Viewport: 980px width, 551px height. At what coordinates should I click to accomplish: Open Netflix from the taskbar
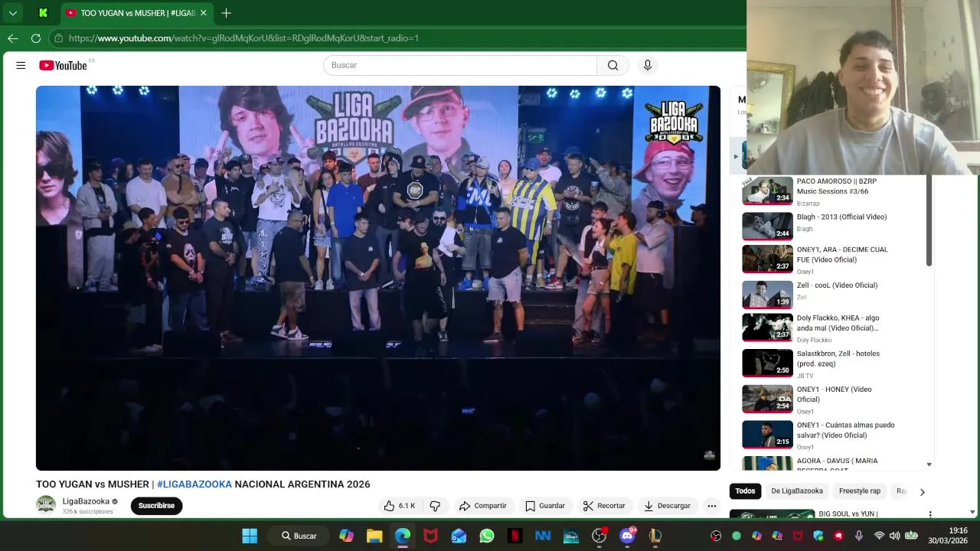pyautogui.click(x=514, y=536)
